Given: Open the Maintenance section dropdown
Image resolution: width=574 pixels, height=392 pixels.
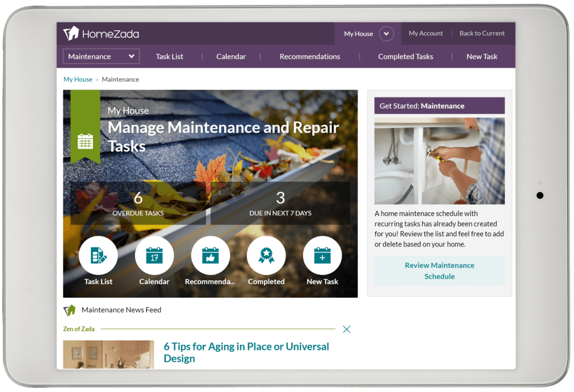Looking at the screenshot, I should (101, 57).
